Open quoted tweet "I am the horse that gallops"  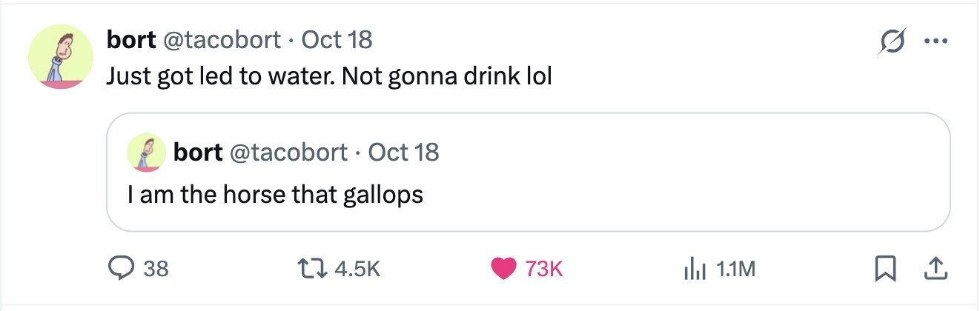pyautogui.click(x=275, y=195)
